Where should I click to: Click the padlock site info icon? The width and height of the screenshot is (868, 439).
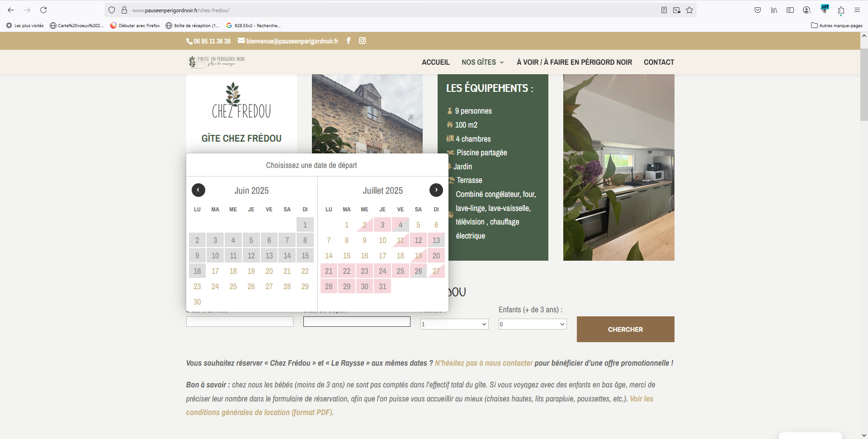tap(124, 10)
